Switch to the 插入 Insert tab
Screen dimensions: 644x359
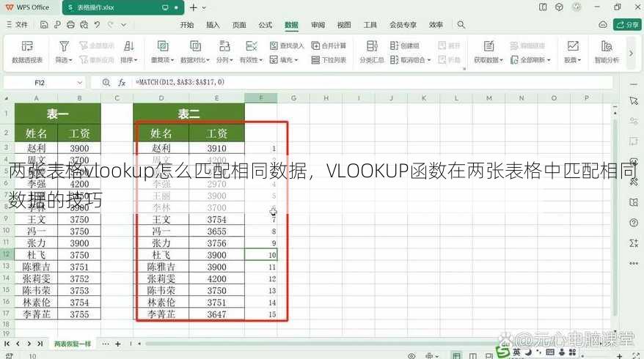coord(213,25)
